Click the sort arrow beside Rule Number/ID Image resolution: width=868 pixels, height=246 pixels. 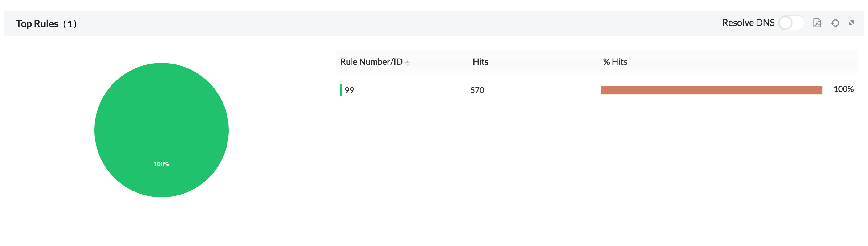[408, 63]
